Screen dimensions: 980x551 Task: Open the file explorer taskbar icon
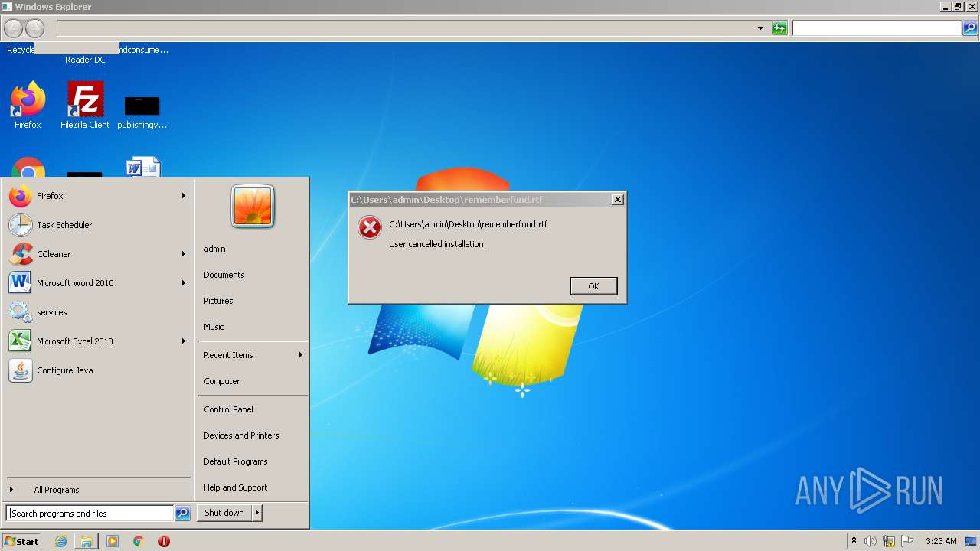(x=87, y=541)
